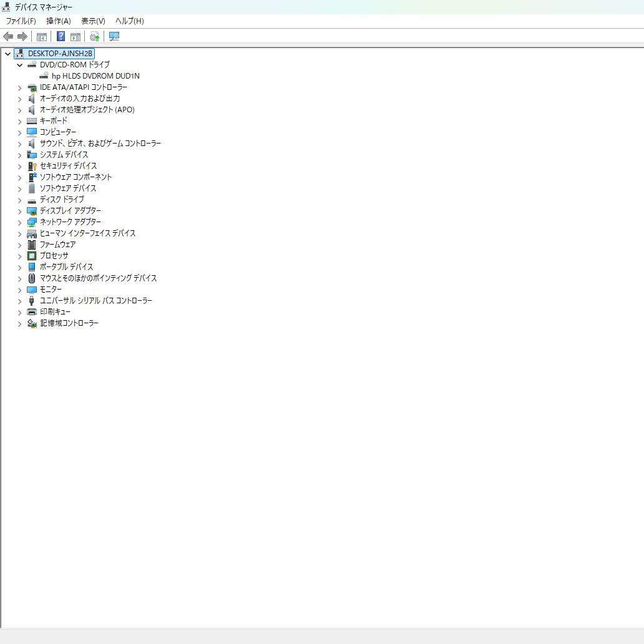
Task: Select the hp HLDS DVDROM DUD1N device
Action: pos(94,76)
